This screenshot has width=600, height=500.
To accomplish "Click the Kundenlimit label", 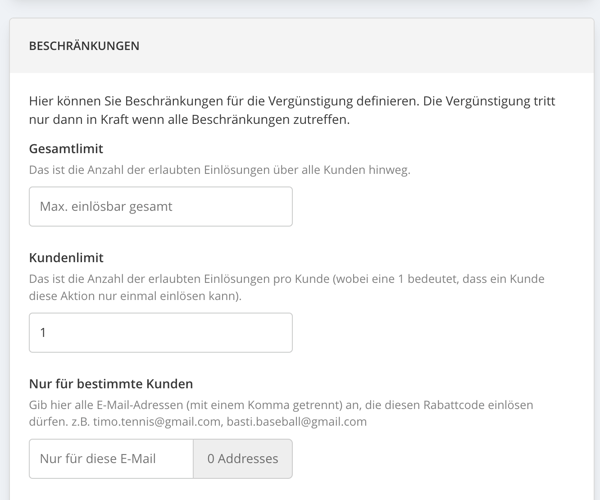I will tap(66, 257).
